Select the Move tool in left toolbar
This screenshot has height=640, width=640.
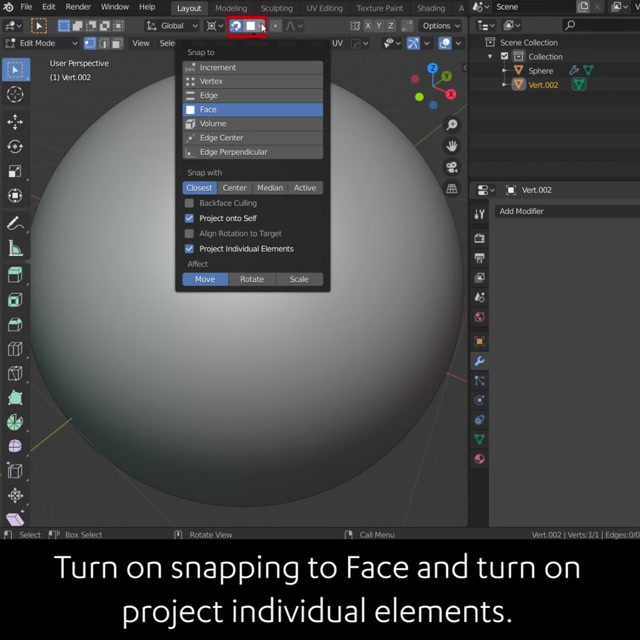pos(15,121)
